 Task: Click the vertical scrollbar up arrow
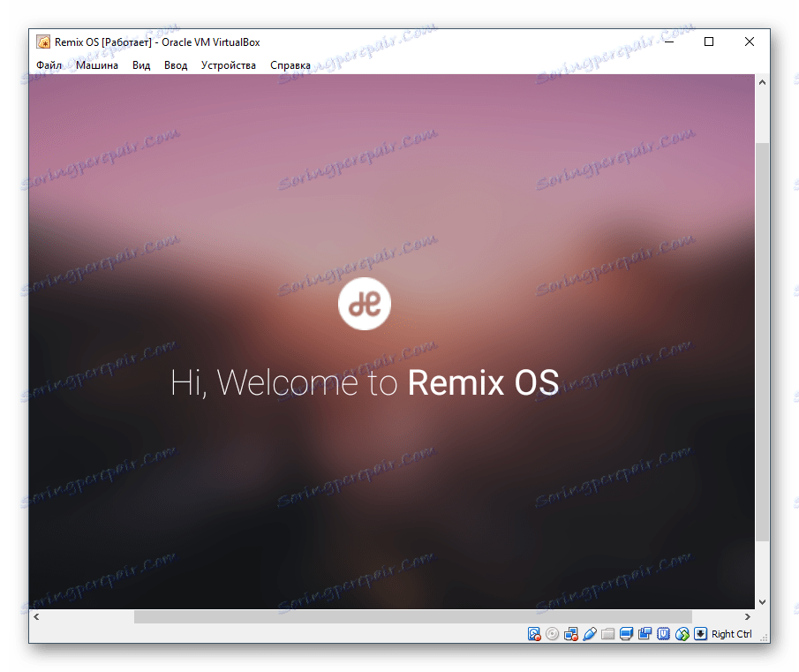tap(762, 82)
